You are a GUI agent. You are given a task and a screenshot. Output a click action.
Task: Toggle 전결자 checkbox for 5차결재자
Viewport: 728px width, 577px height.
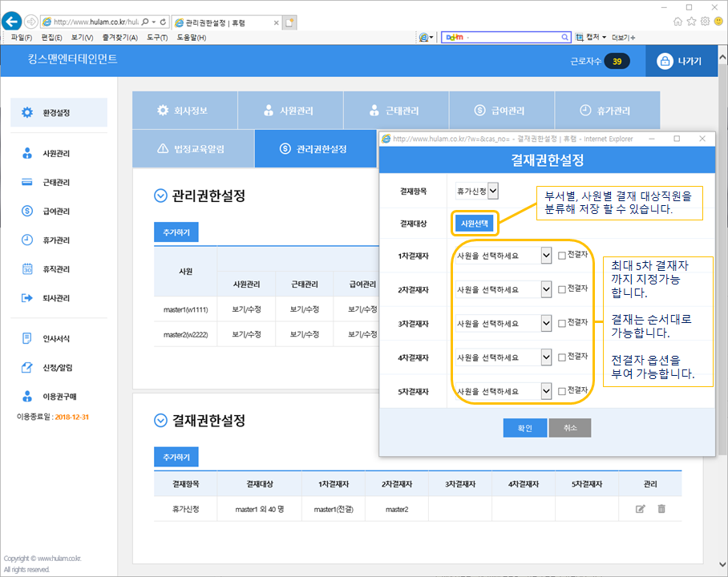coord(561,391)
